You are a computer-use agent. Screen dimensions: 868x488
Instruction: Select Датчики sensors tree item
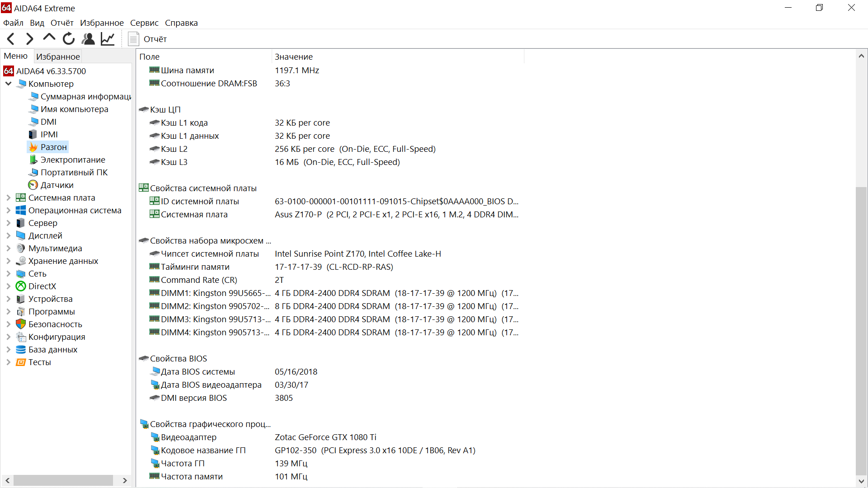click(x=57, y=185)
